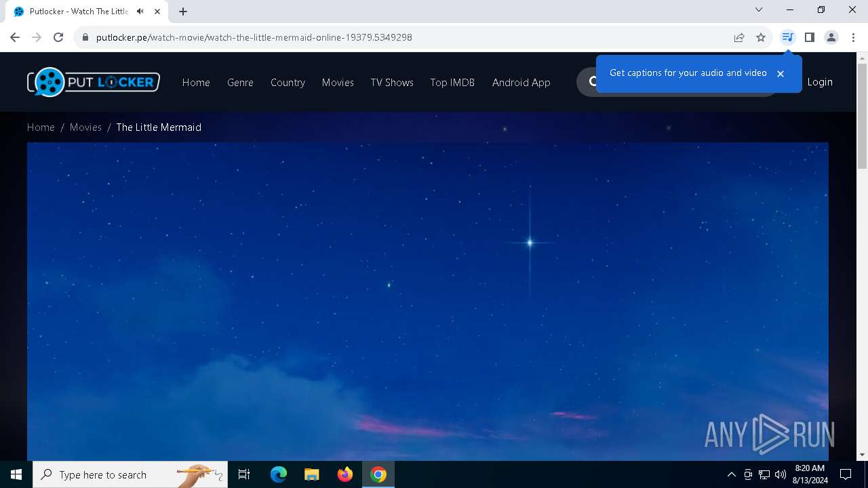This screenshot has width=868, height=488.
Task: Open the Chrome three-dot menu
Action: (x=853, y=37)
